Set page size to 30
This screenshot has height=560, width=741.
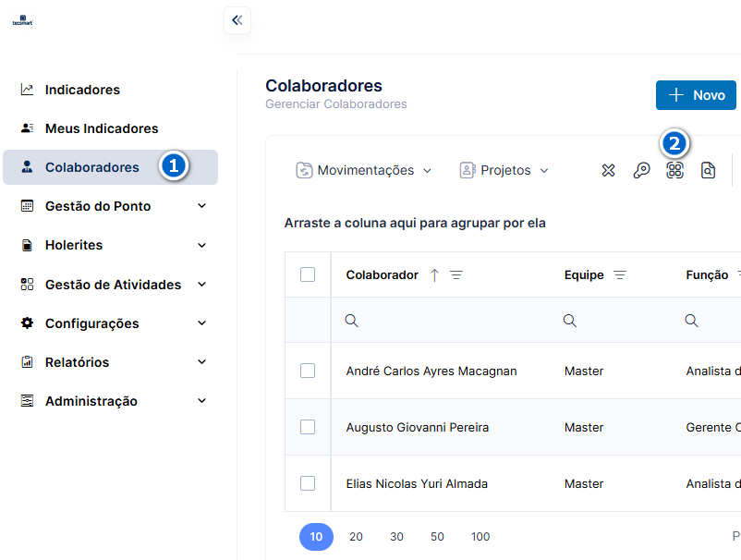[396, 536]
